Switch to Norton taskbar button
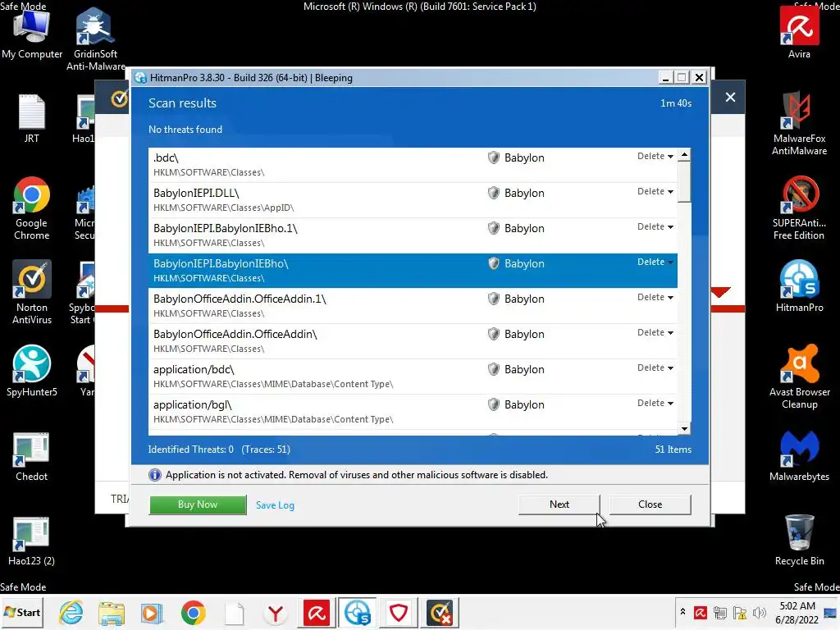Image resolution: width=840 pixels, height=630 pixels. [x=440, y=612]
